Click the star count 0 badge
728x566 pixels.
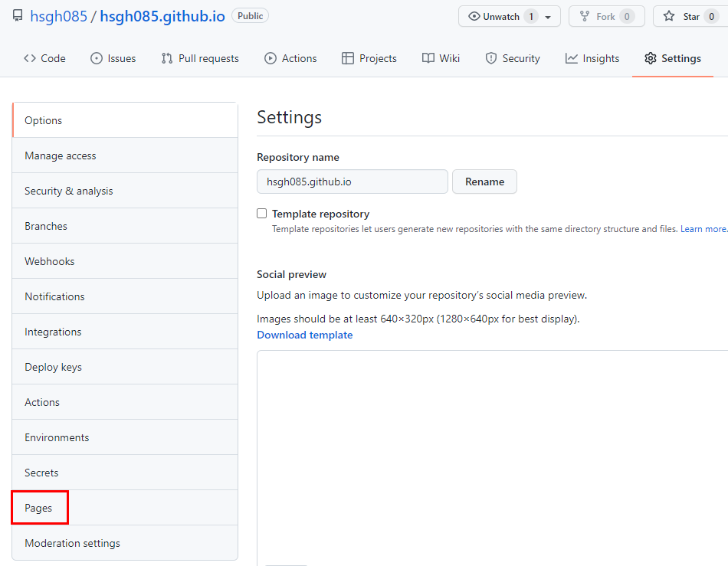[x=711, y=17]
